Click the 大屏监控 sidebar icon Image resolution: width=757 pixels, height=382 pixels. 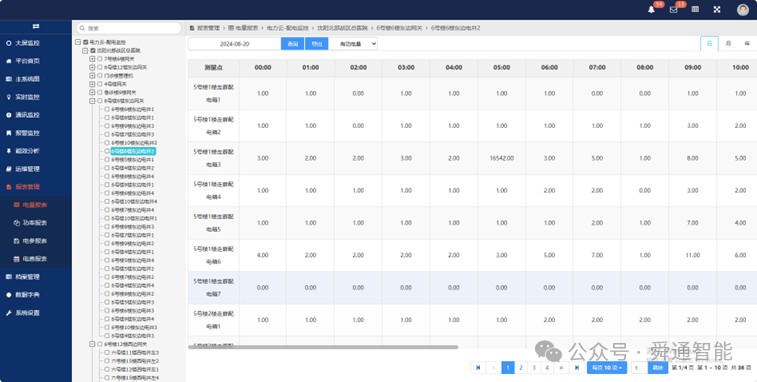[x=8, y=43]
